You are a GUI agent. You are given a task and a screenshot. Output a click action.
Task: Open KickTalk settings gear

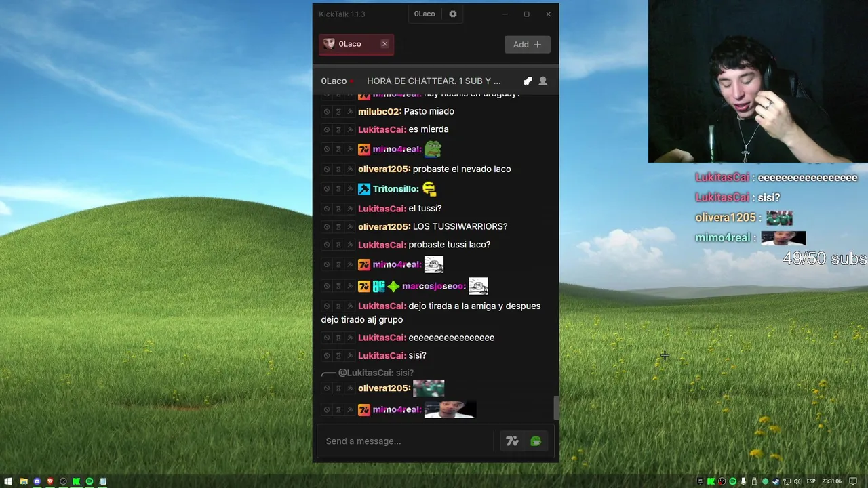pos(453,14)
